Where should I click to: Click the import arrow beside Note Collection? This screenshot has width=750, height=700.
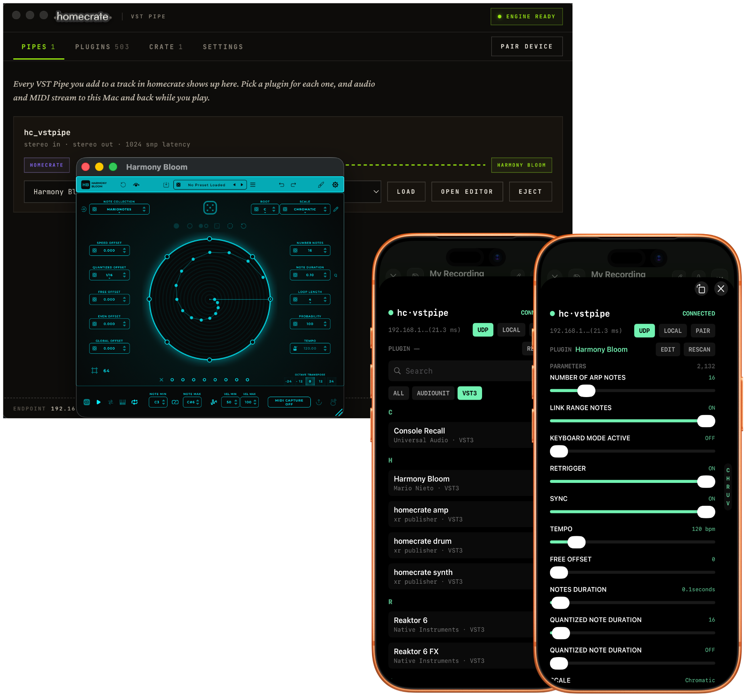[x=84, y=209]
